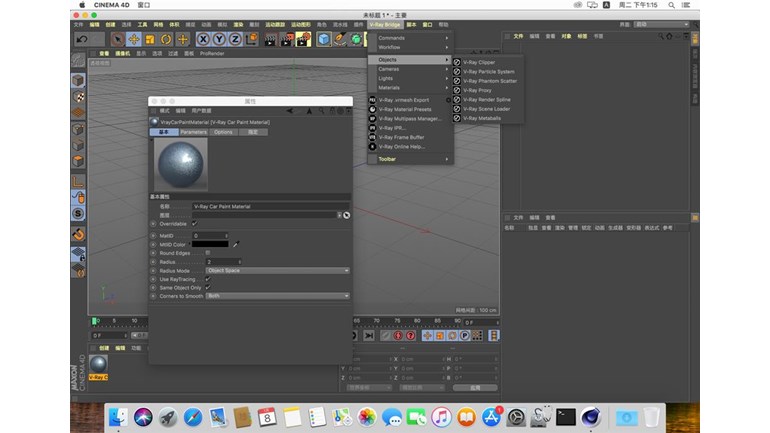Click the black MtlID Color swatch
The image size is (770, 433).
click(x=209, y=243)
